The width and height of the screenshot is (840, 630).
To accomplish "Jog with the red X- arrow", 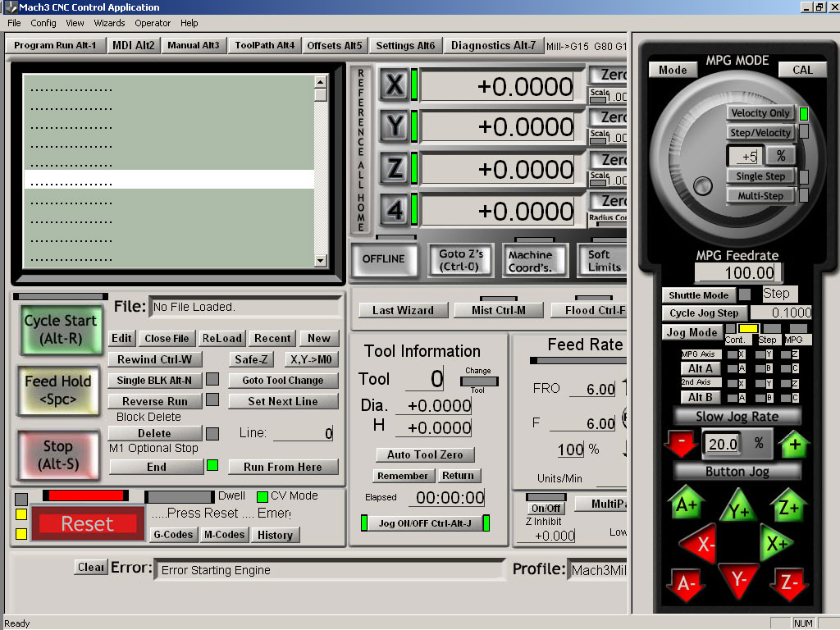I will pyautogui.click(x=699, y=543).
